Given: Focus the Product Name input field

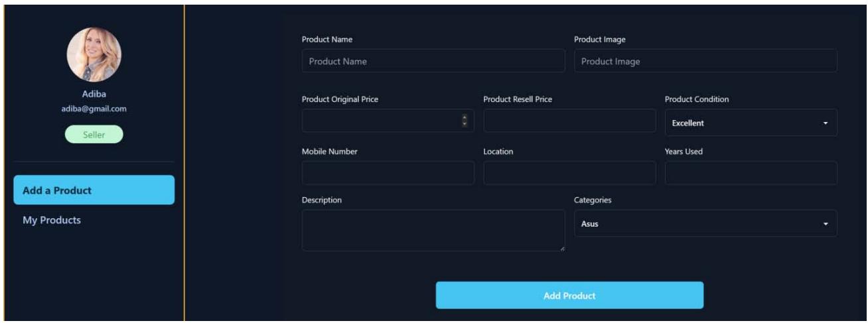Looking at the screenshot, I should [x=433, y=61].
